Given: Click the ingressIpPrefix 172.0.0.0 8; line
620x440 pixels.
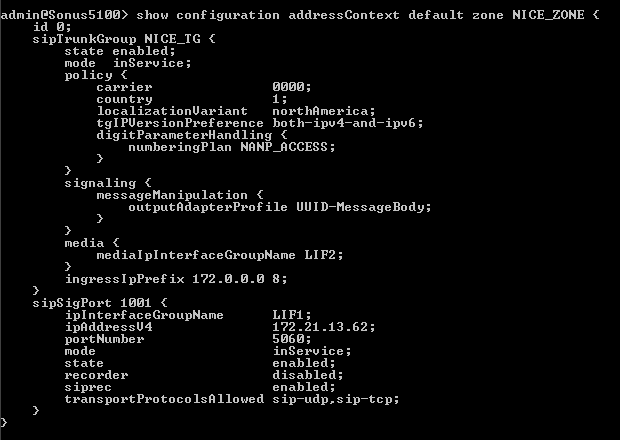Looking at the screenshot, I should [176, 279].
